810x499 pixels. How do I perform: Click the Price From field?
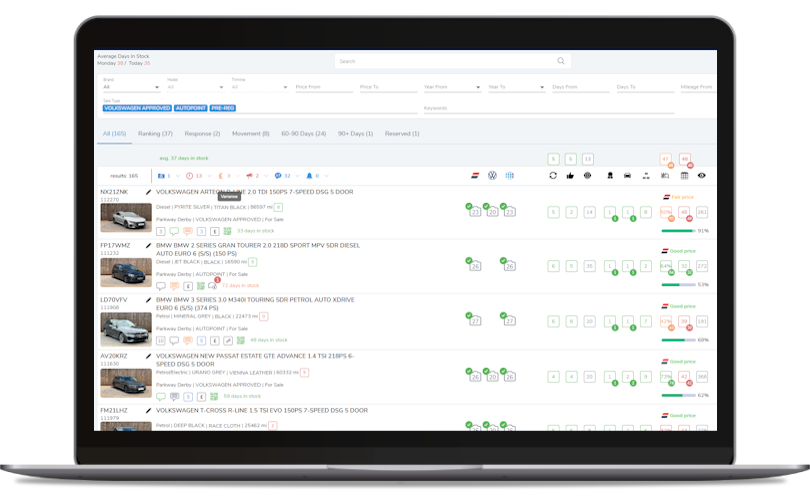[324, 87]
